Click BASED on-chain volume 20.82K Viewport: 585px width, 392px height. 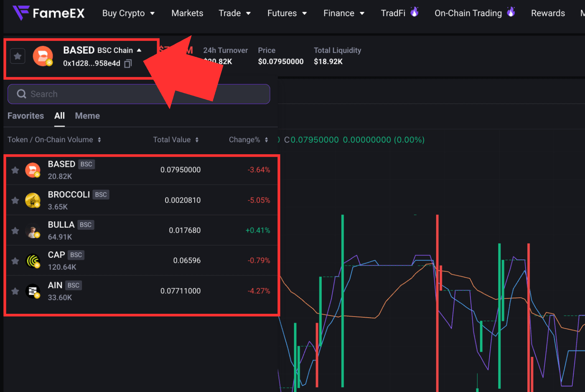(x=60, y=177)
